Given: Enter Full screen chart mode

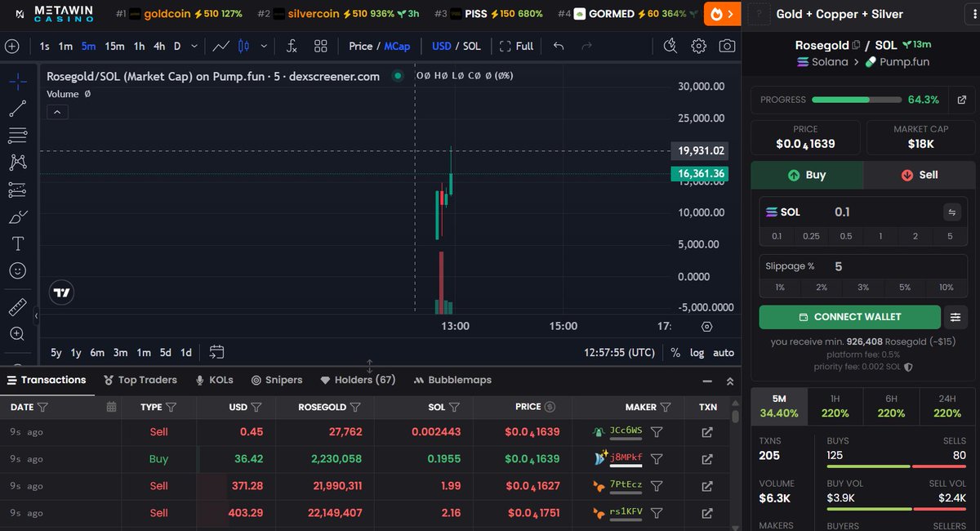Looking at the screenshot, I should coord(516,47).
